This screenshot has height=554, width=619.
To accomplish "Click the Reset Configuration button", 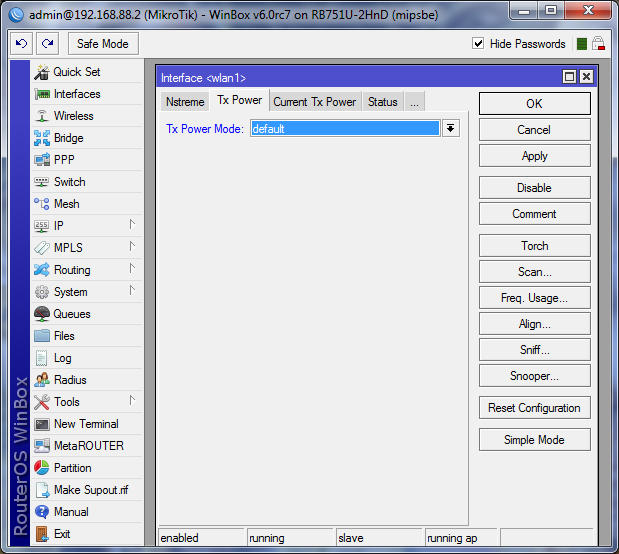I will click(535, 408).
